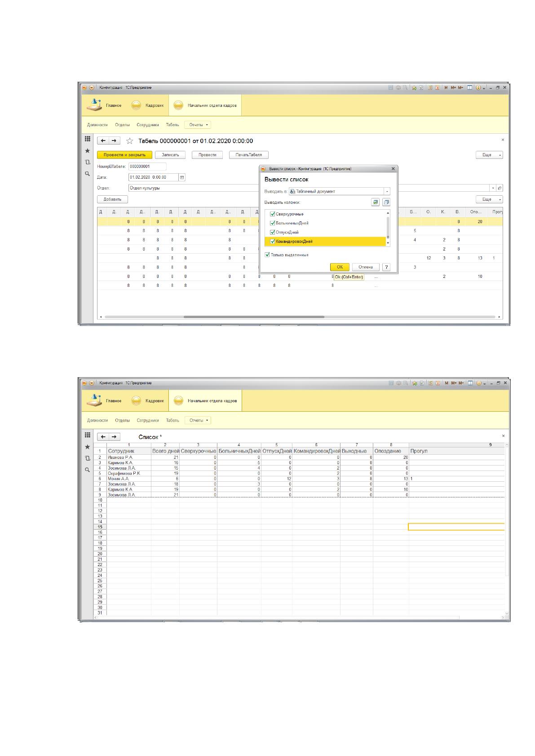This screenshot has width=535, height=756.
Task: Go forward using arrow beside Список title
Action: (x=115, y=437)
